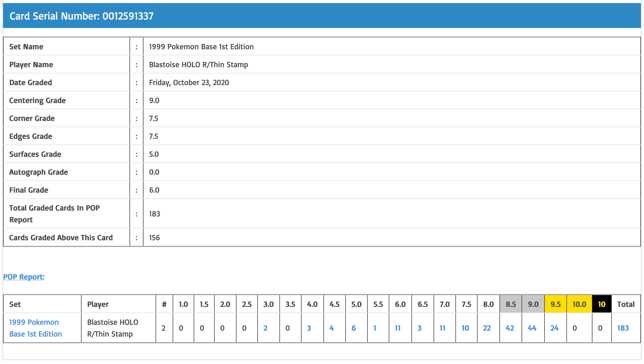
Task: Click the Set column header in POP table
Action: (15, 304)
